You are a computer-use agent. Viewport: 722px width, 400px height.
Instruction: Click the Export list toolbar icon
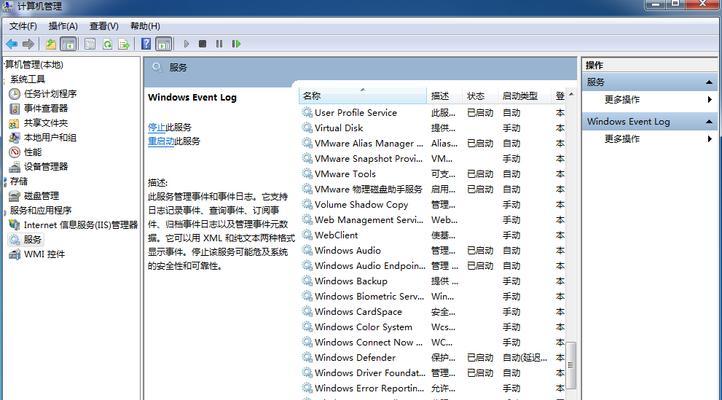pos(124,44)
